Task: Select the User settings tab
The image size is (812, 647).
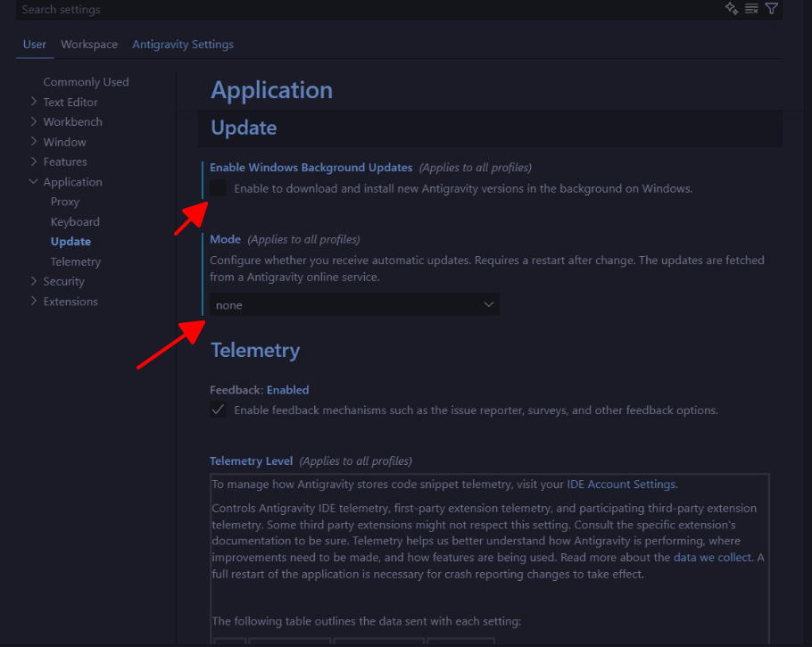Action: (x=35, y=45)
